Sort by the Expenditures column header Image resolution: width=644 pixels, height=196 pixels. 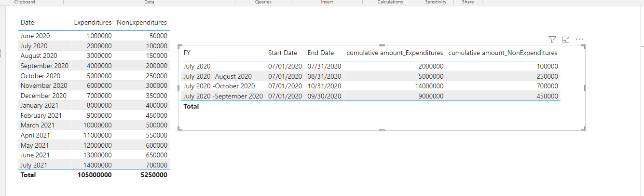93,23
